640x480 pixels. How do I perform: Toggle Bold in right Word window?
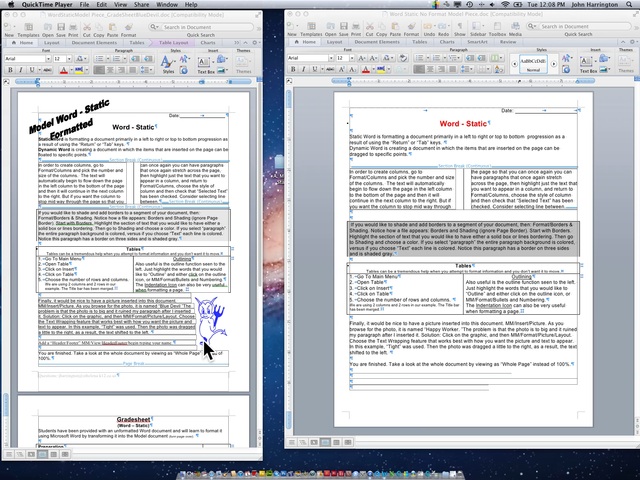(293, 69)
